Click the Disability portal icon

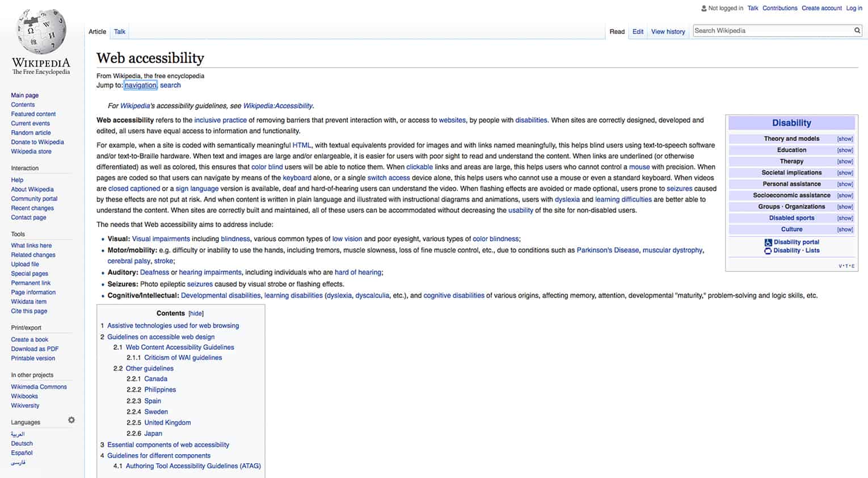click(x=768, y=242)
